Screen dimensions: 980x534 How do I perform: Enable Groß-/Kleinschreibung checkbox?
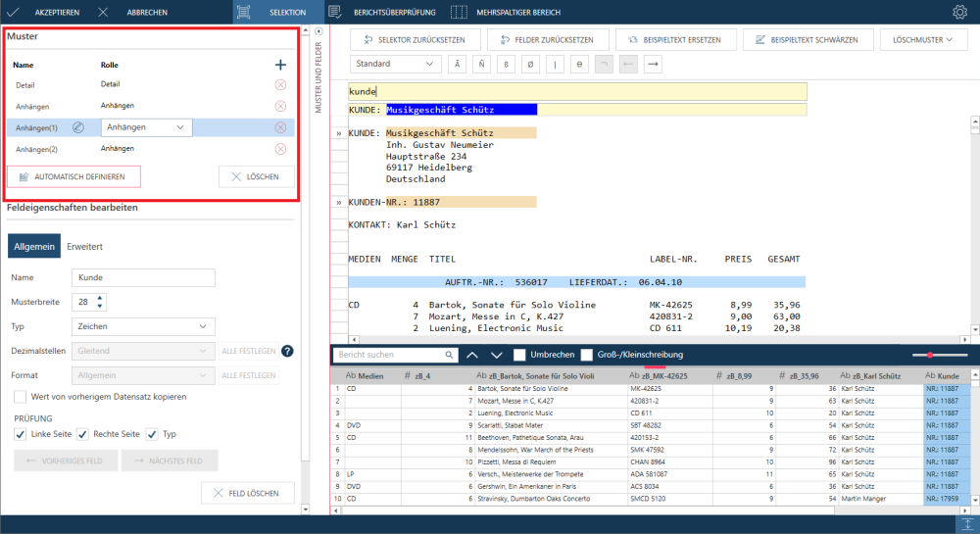587,355
